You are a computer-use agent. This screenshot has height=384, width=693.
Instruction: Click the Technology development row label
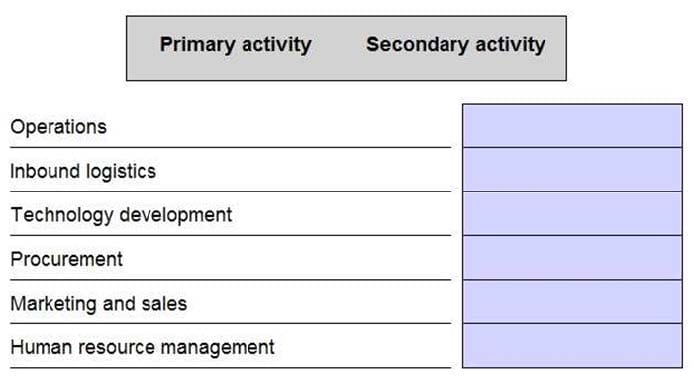121,215
